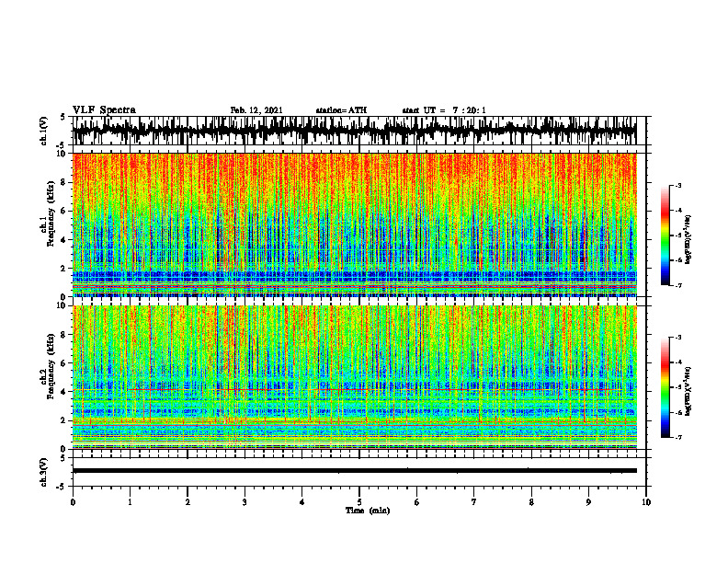The height and width of the screenshot is (563, 728).
Task: Click the lower colorbar's PSD unit label
Action: pyautogui.click(x=688, y=391)
